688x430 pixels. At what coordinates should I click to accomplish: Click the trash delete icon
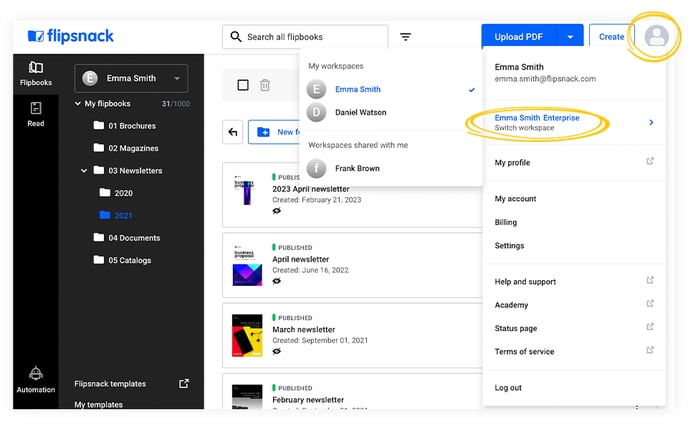pyautogui.click(x=265, y=85)
